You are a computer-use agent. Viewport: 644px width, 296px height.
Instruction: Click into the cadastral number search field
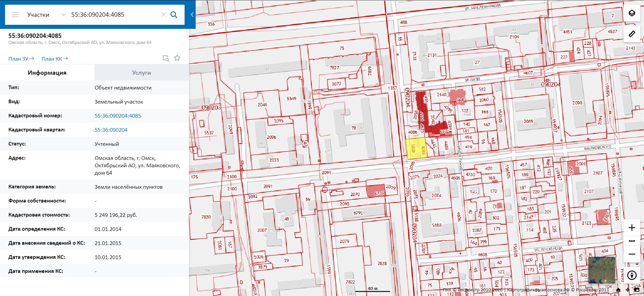114,15
